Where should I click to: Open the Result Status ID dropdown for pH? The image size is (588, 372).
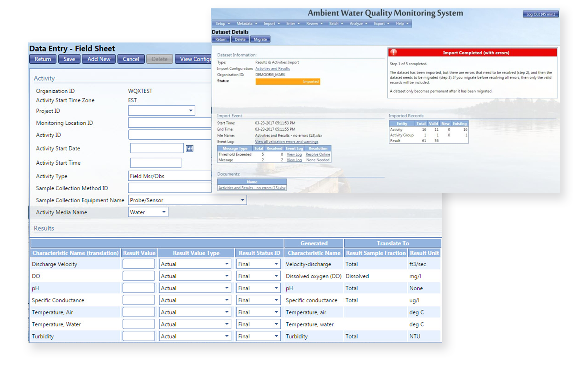276,288
